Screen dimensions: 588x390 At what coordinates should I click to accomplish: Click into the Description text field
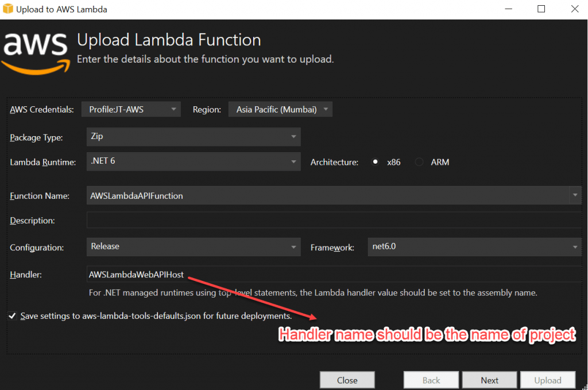point(334,220)
